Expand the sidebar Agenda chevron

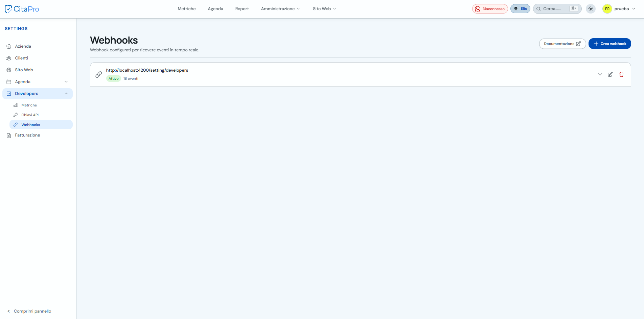[66, 82]
